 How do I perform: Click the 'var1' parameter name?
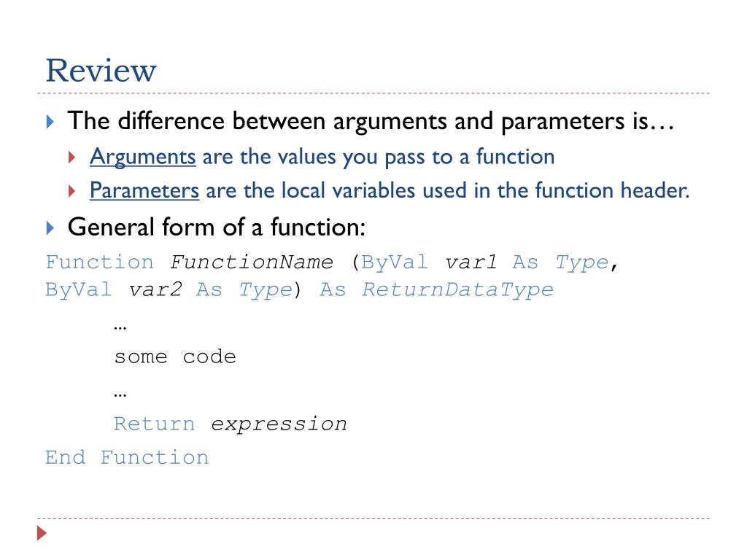coord(471,262)
